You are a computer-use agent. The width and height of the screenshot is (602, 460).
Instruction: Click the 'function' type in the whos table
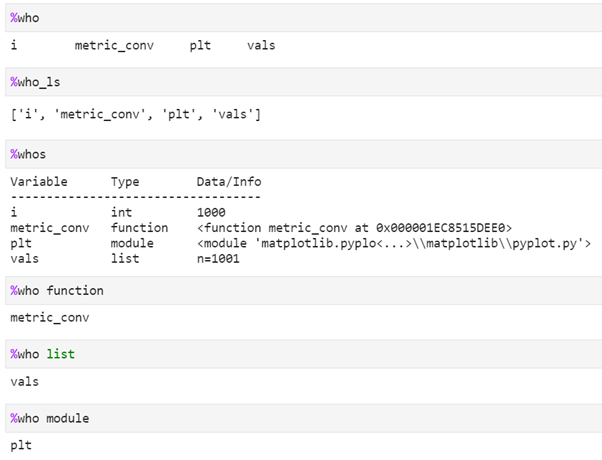pos(139,228)
